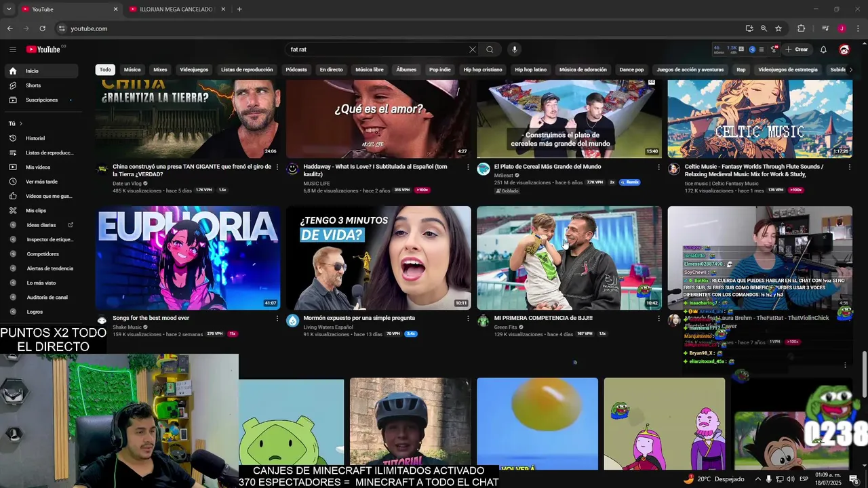Open options menu for Haddaway What Is Love
The width and height of the screenshot is (868, 488).
468,167
